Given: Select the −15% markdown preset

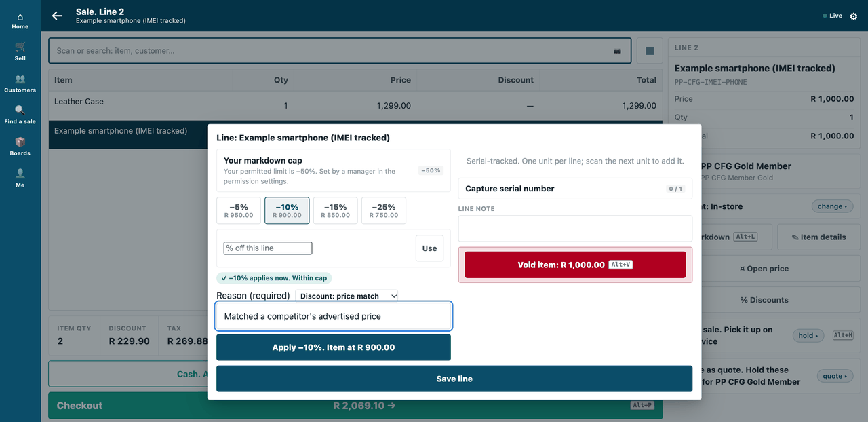Looking at the screenshot, I should 335,210.
